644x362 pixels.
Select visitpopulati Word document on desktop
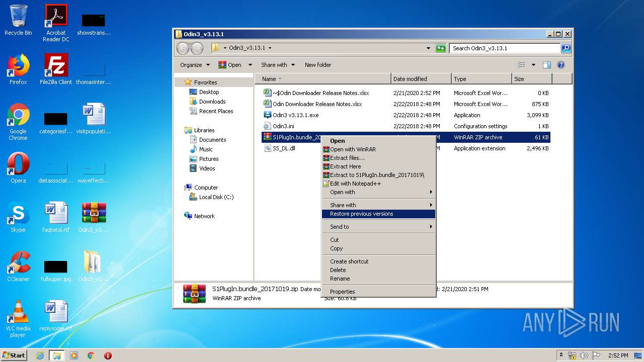point(94,119)
